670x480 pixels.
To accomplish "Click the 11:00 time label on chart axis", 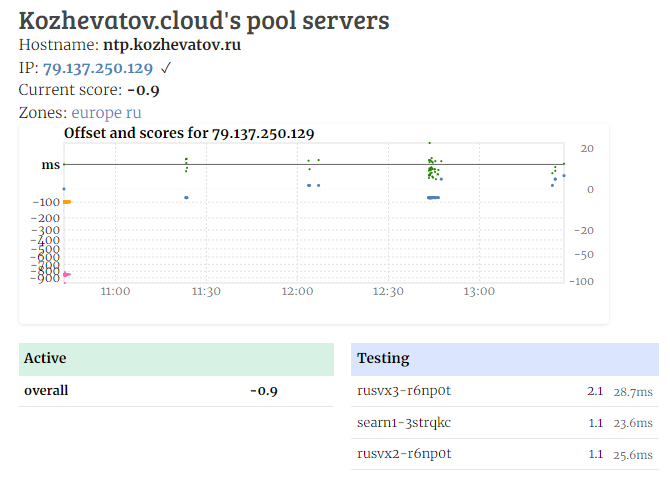I will tap(116, 292).
